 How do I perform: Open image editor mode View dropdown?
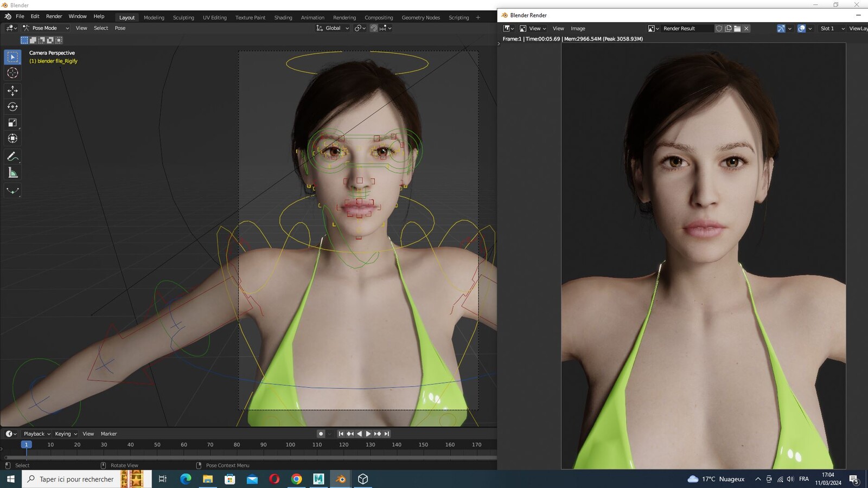[x=533, y=29]
